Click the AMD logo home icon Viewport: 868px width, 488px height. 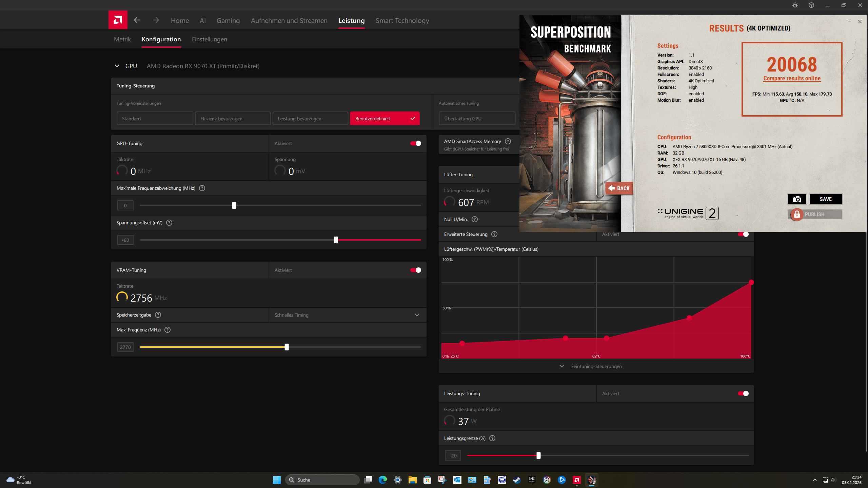(118, 20)
